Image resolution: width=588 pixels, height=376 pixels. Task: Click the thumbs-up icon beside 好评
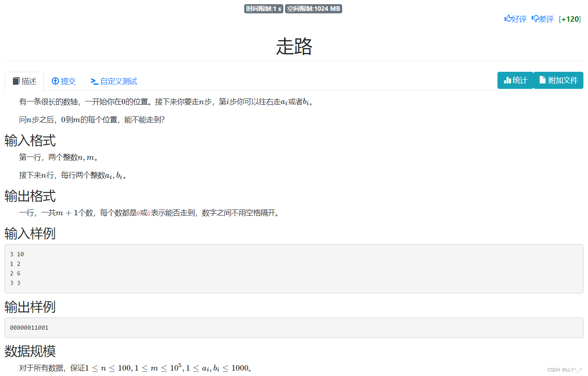(x=508, y=18)
